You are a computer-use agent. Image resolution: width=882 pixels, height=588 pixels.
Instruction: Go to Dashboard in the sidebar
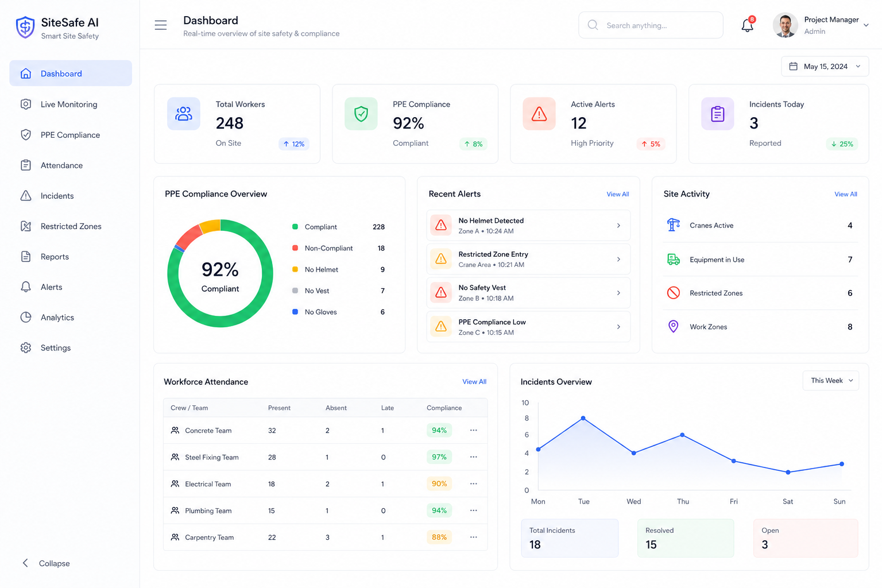tap(71, 73)
